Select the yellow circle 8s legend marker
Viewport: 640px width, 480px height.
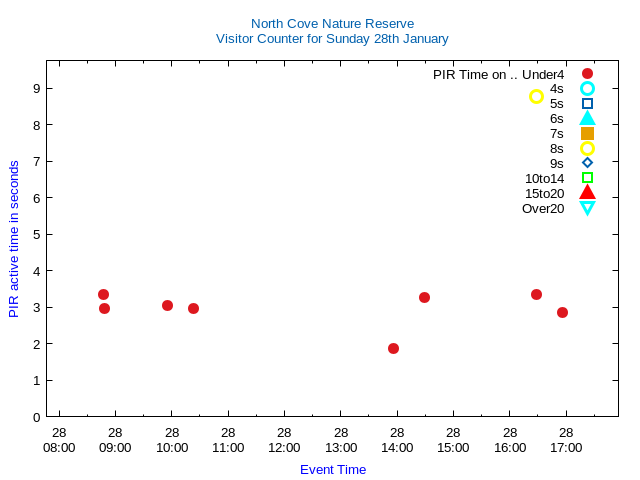[587, 148]
